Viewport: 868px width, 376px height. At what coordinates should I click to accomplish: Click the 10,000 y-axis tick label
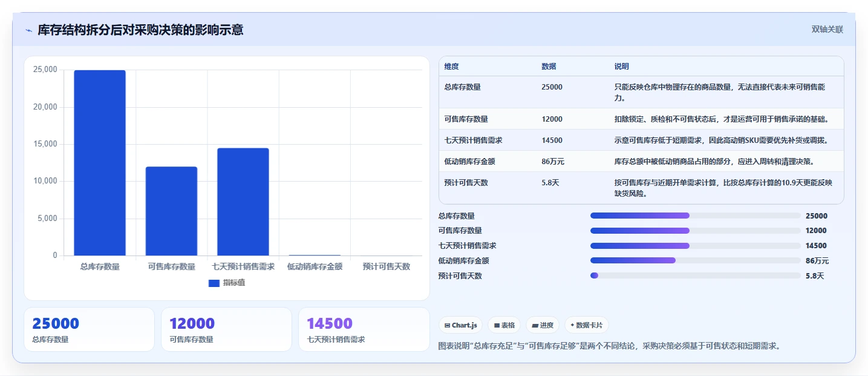tap(45, 181)
